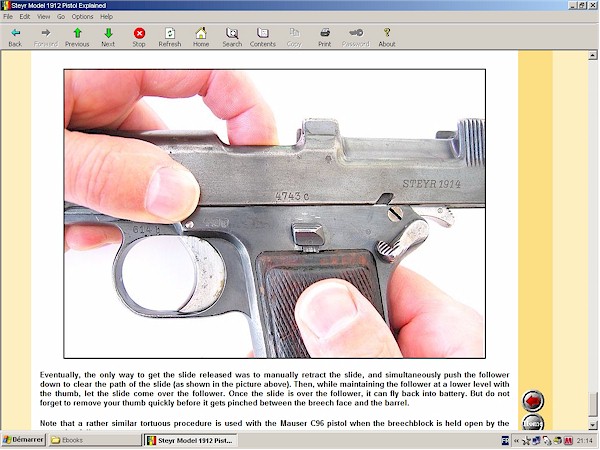Screen dimensions: 600x450
Task: Show the Contents listing
Action: click(262, 38)
